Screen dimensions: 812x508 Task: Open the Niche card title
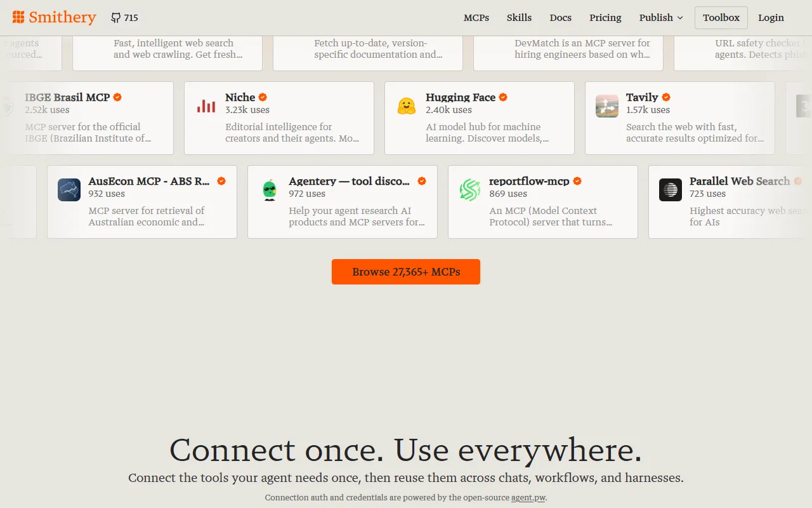click(240, 97)
